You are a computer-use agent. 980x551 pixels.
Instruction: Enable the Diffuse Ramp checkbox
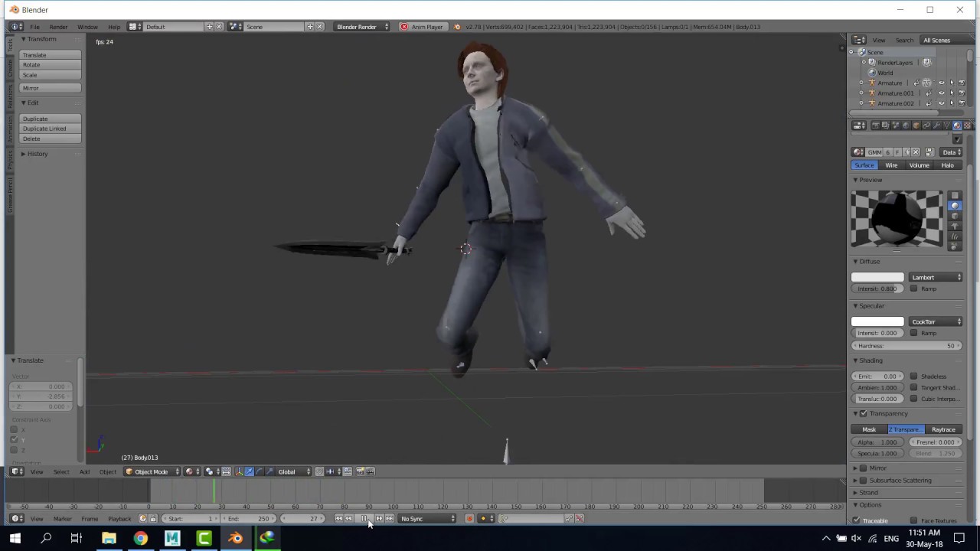(x=913, y=289)
